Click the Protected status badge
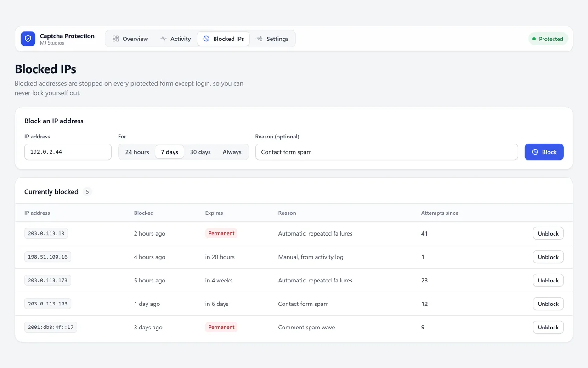 click(x=548, y=39)
